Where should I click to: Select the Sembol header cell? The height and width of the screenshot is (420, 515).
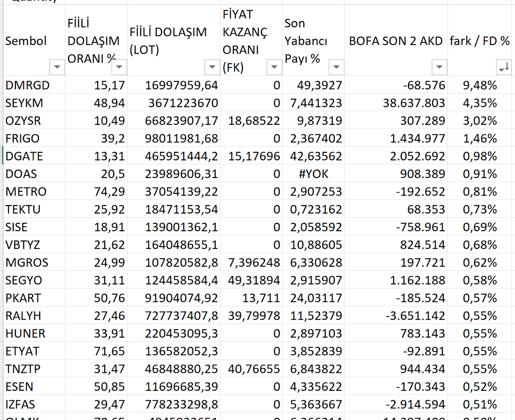click(x=34, y=40)
